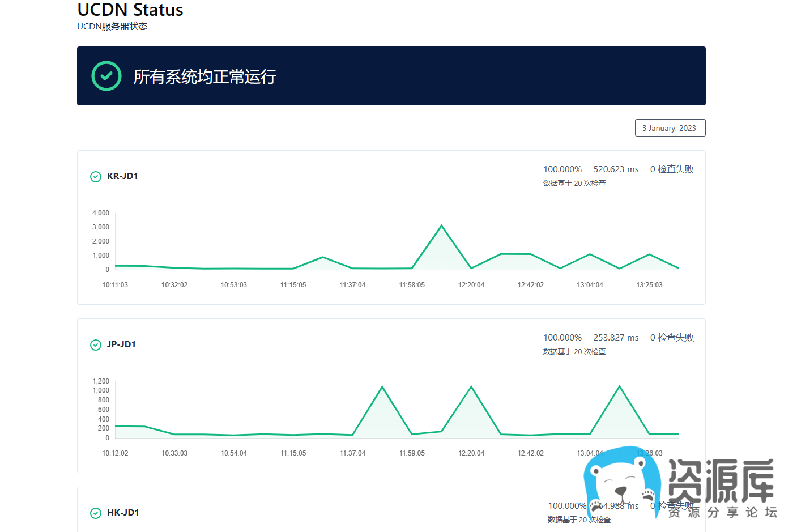Select the HK-JD1 server name
Screen dimensions: 797x532
pos(123,513)
